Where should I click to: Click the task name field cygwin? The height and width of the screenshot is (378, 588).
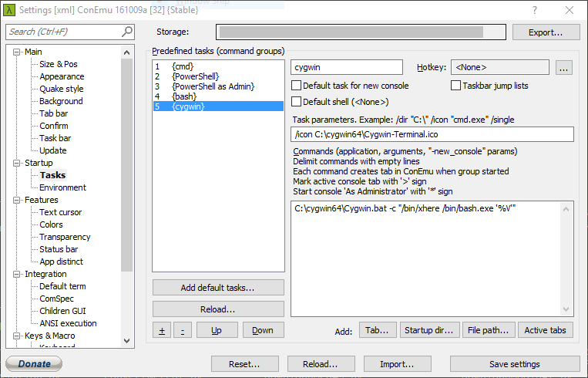347,68
